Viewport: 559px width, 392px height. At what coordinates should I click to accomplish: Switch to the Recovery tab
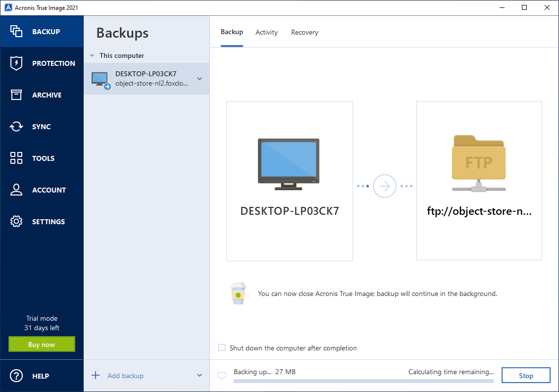coord(305,33)
